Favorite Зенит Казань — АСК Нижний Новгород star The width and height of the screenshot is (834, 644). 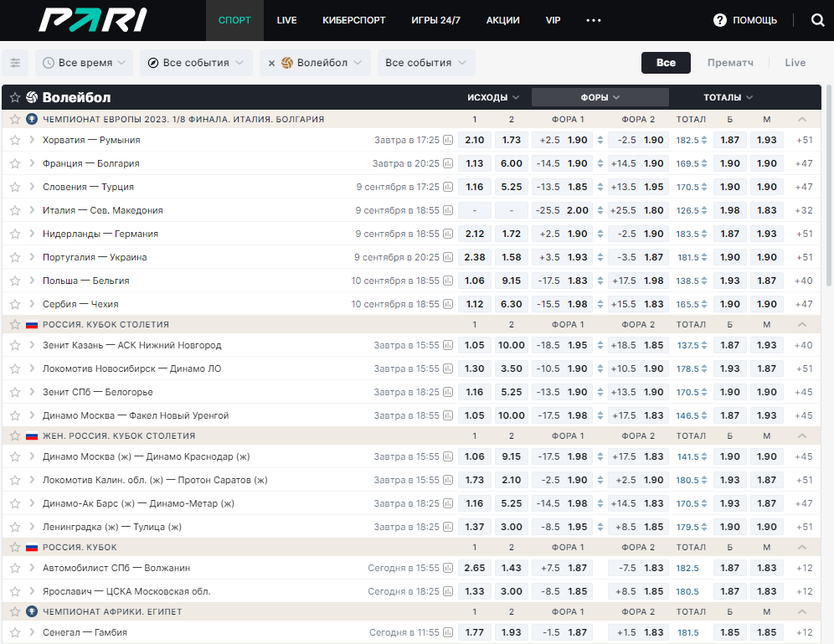(x=15, y=345)
